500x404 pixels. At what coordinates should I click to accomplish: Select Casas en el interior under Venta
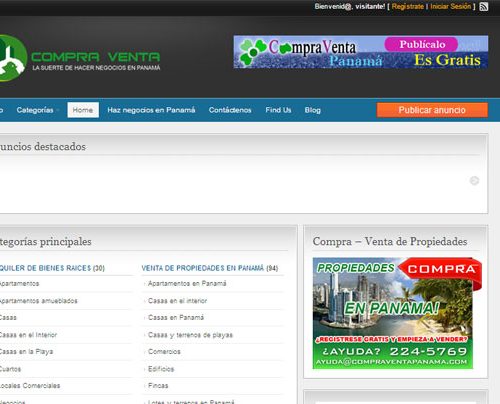(x=177, y=301)
